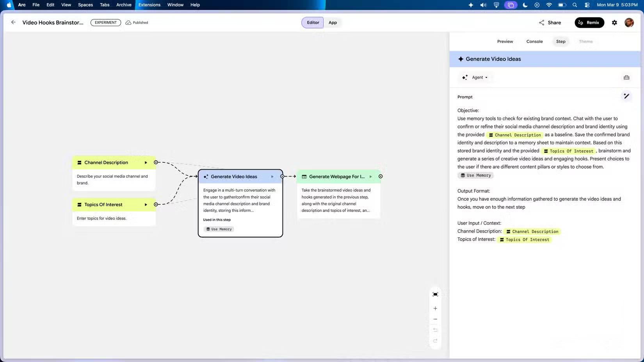644x362 pixels.
Task: Click the magic wand prompt edit icon
Action: coord(626,96)
